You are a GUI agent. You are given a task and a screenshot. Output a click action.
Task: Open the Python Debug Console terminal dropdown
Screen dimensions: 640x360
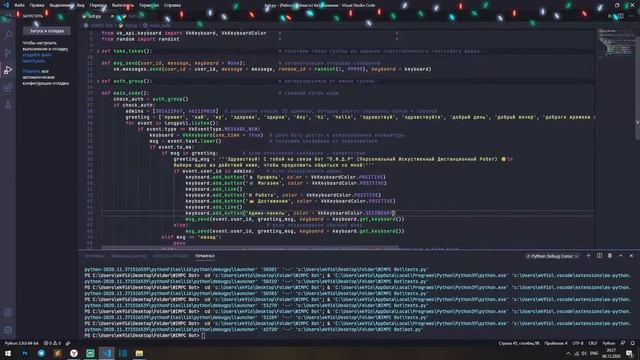[552, 256]
